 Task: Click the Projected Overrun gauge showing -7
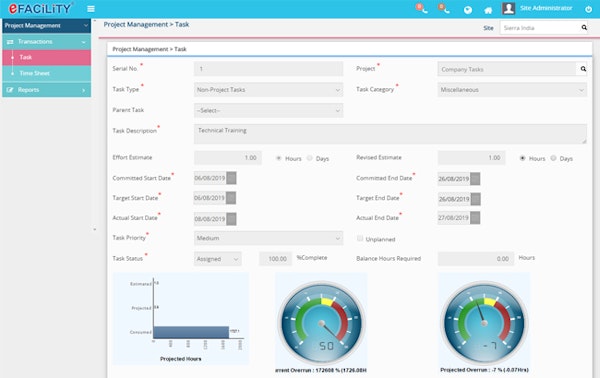484,323
